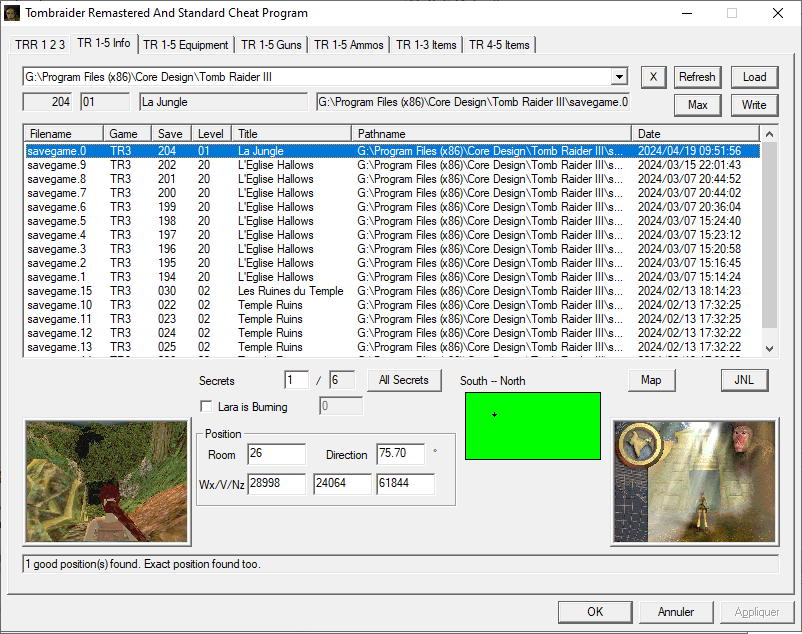
Task: Select the savegame.7 row
Action: coord(392,193)
